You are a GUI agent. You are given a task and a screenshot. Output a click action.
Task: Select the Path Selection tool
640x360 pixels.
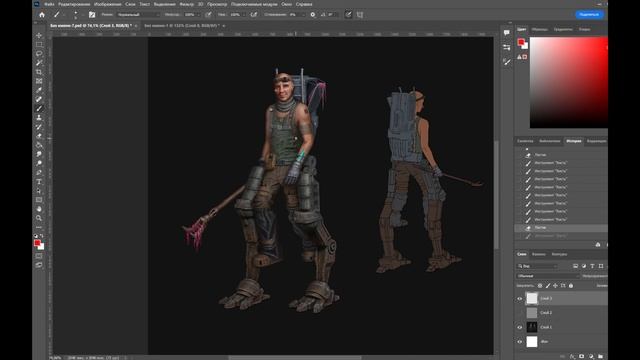point(39,191)
